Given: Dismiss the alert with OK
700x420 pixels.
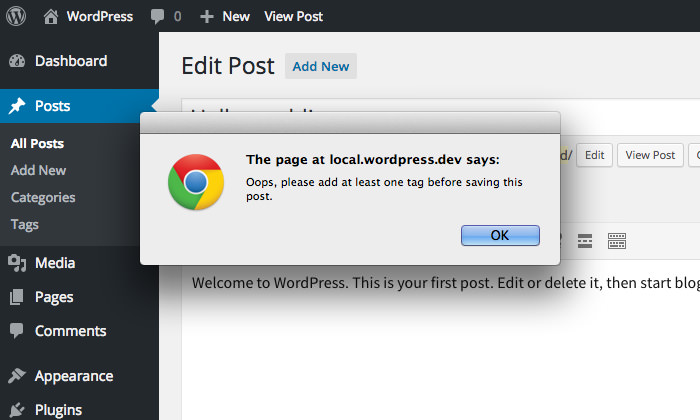Looking at the screenshot, I should click(x=500, y=235).
